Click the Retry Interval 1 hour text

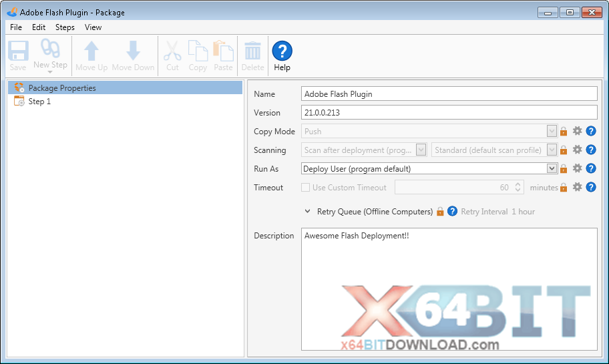point(498,212)
